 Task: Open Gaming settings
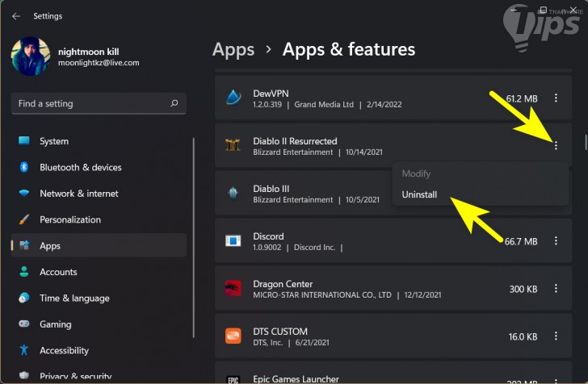[x=99, y=324]
